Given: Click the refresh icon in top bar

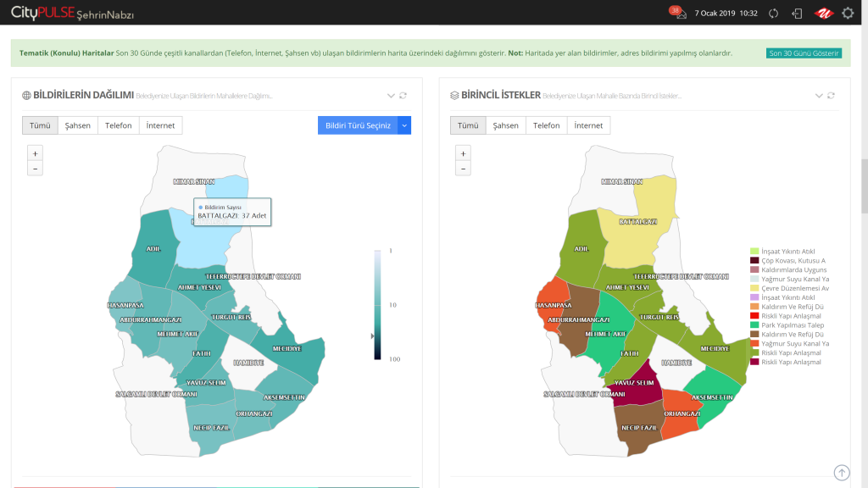Looking at the screenshot, I should (x=773, y=14).
